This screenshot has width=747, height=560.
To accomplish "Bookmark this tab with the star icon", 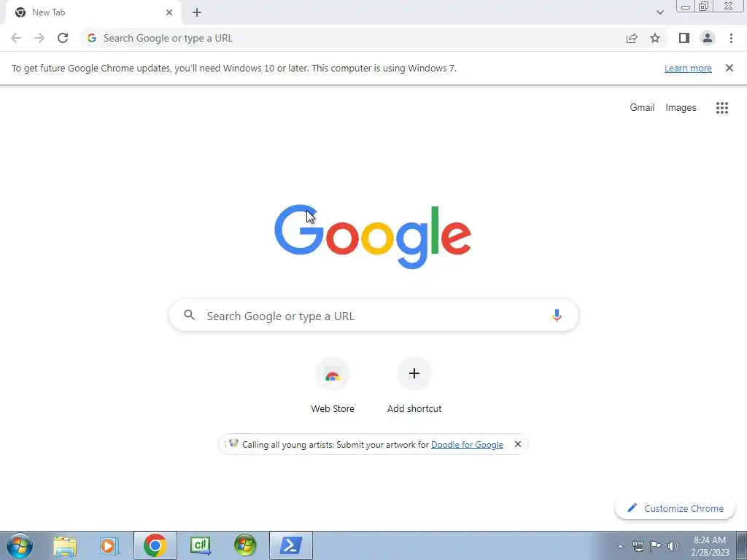I will tap(655, 38).
